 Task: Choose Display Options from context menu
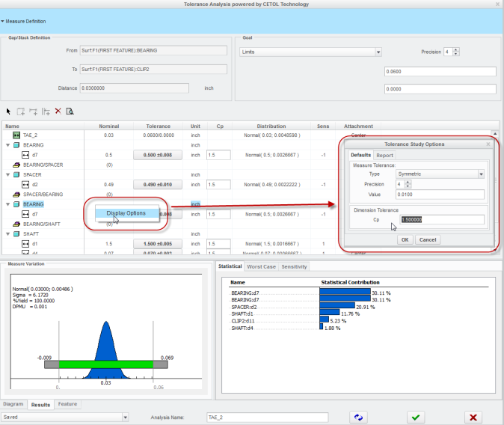click(126, 213)
